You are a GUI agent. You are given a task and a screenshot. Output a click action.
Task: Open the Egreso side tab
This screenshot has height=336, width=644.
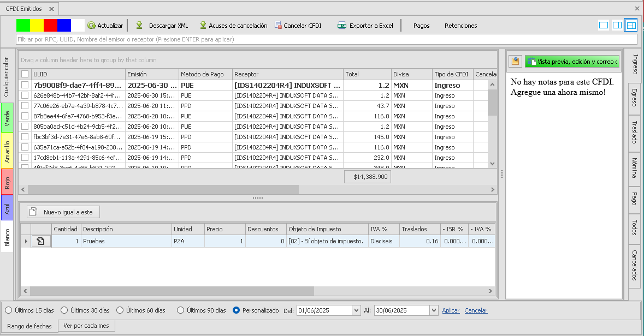tap(634, 99)
